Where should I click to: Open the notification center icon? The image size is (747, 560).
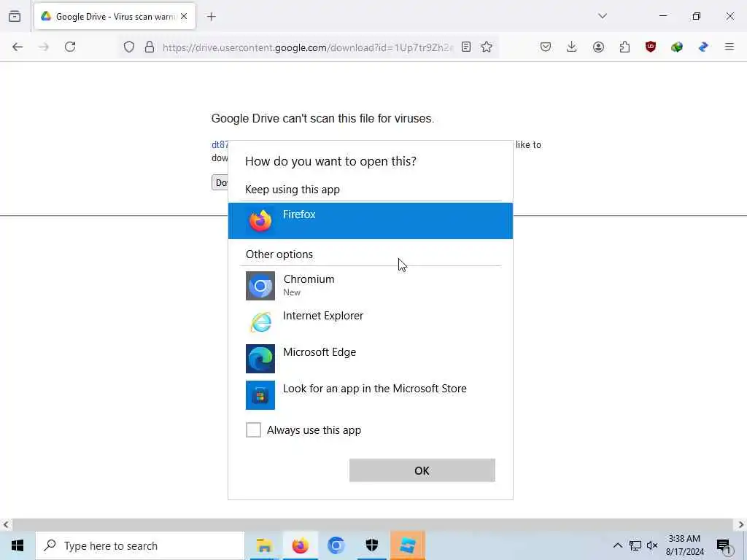(724, 545)
